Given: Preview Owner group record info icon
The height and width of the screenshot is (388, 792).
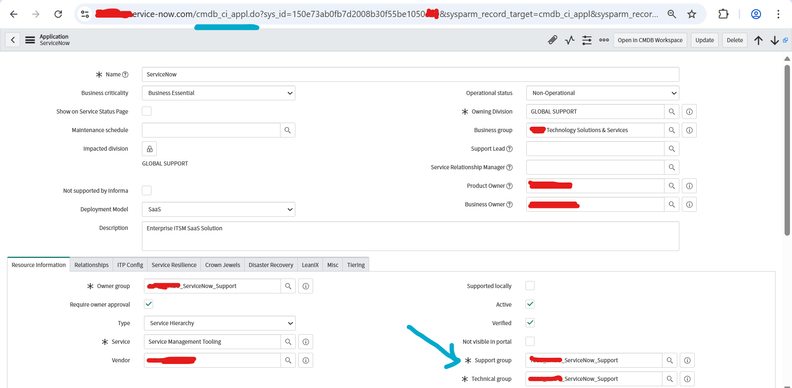Looking at the screenshot, I should (x=306, y=286).
